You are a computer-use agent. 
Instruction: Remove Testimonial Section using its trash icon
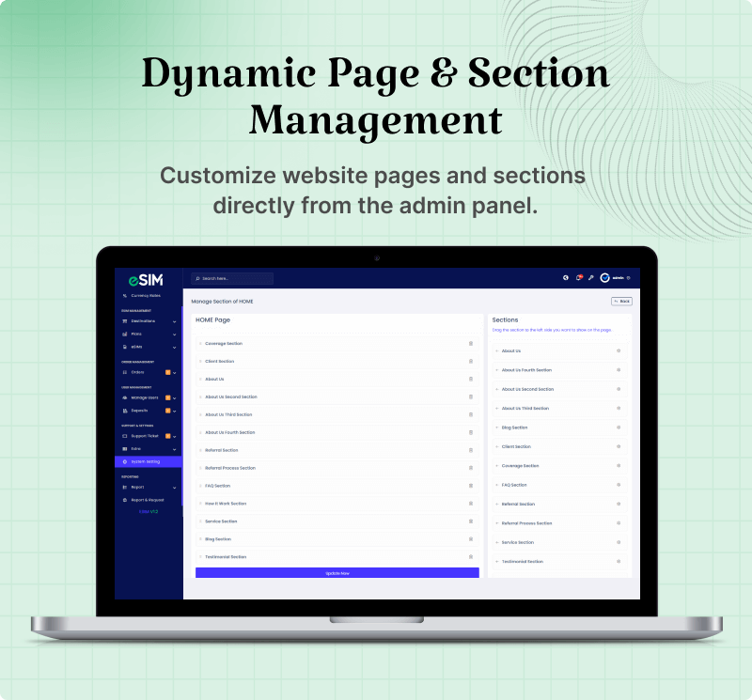click(471, 557)
